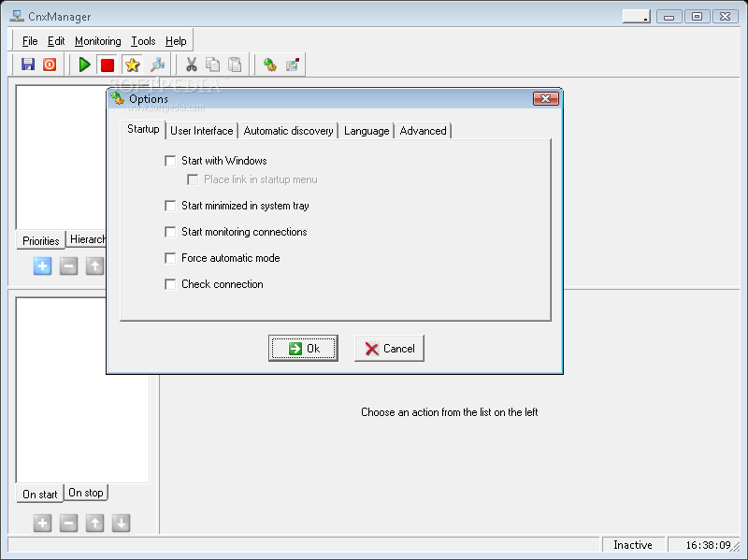
Task: Click the Inactive status bar entry
Action: click(633, 545)
